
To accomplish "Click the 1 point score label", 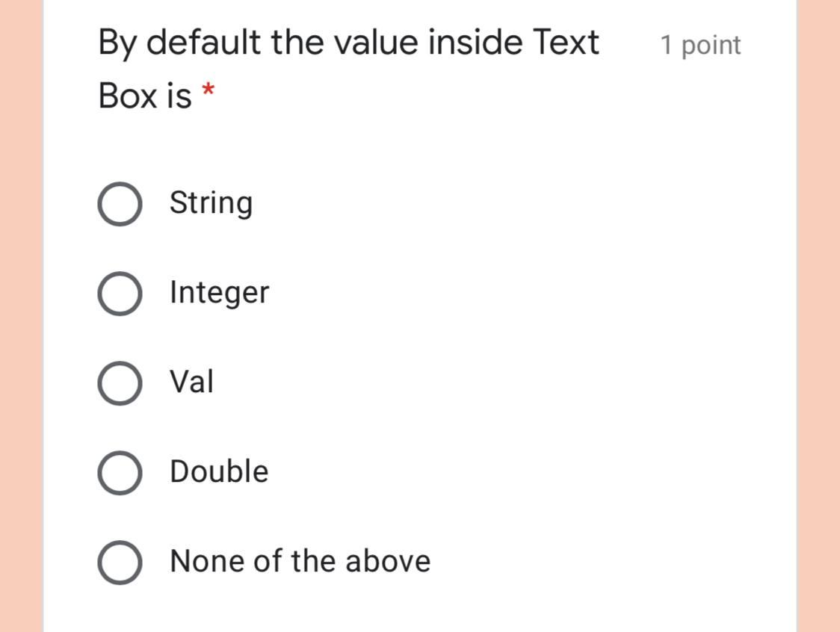I will click(700, 45).
